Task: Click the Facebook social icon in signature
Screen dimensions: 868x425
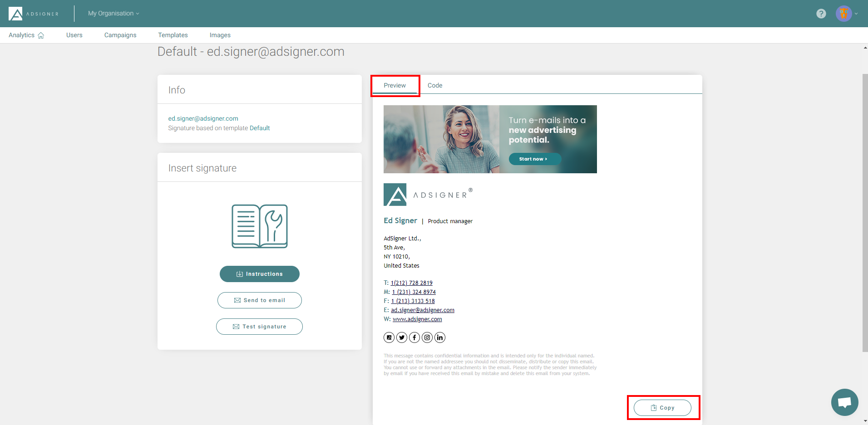Action: [x=414, y=337]
